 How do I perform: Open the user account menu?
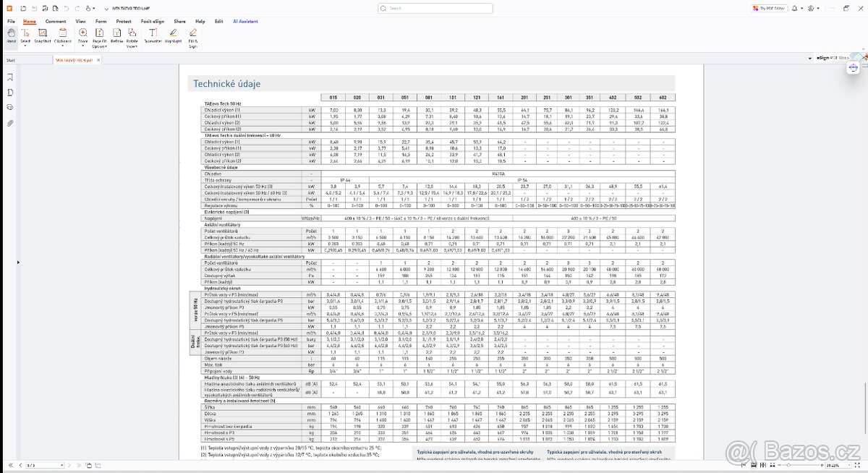pos(812,8)
